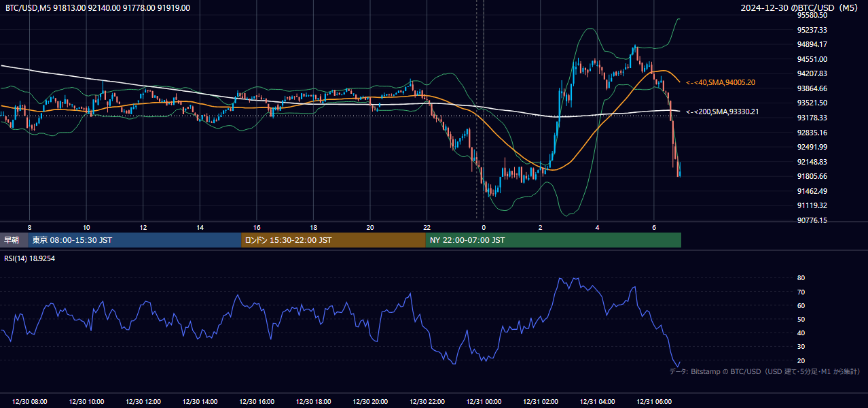Click the 'RSI(14) 18.9254' indicator label
The image size is (868, 408).
30,258
